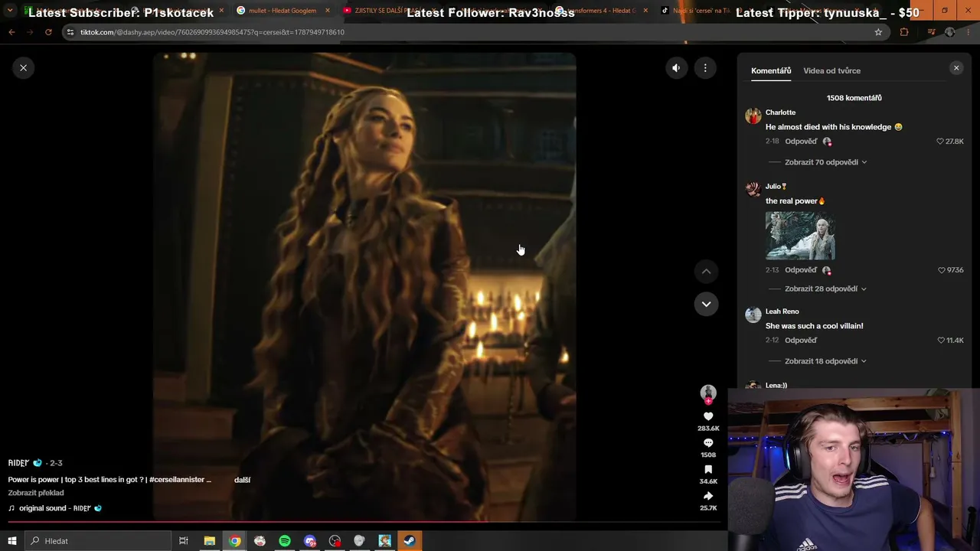Image resolution: width=980 pixels, height=551 pixels.
Task: Like the video with heart icon
Action: tap(708, 416)
